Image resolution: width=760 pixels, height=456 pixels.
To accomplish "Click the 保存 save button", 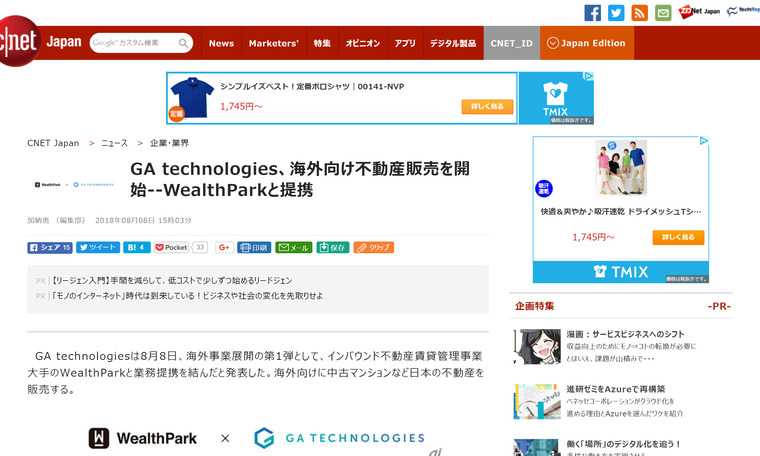I will click(333, 247).
